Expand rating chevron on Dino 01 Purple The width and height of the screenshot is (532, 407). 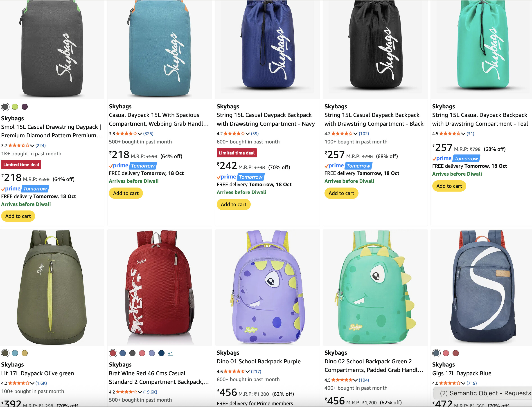point(248,371)
